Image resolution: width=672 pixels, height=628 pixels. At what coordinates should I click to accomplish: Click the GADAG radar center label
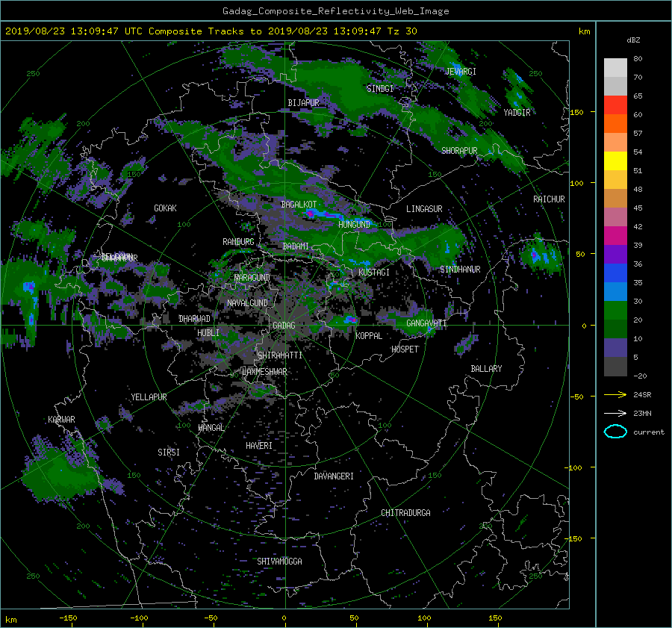[x=284, y=326]
